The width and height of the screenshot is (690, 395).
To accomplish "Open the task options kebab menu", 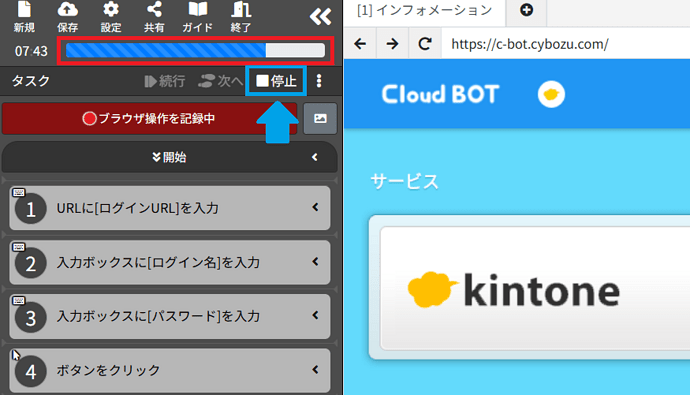I will coord(319,81).
